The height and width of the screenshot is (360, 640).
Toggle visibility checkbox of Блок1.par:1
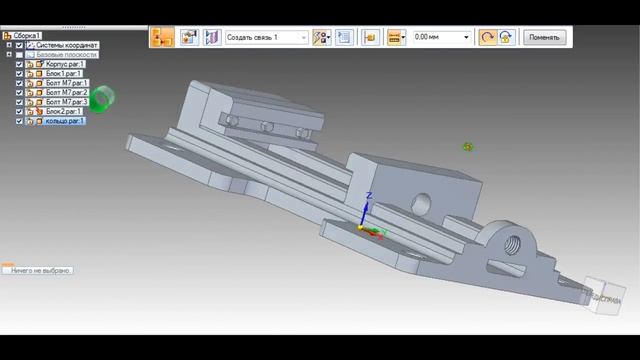coord(19,74)
